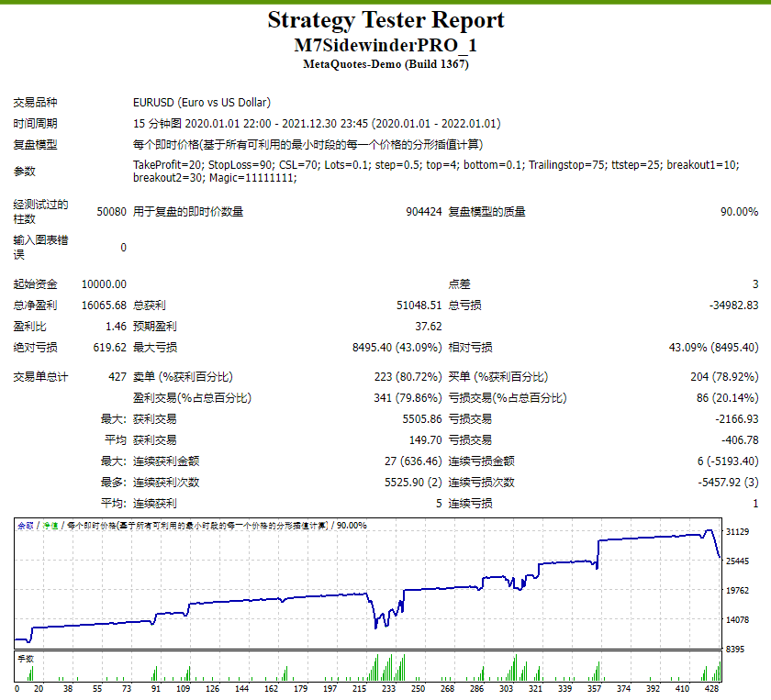Click the breakout2=30; Magic=11111111 line

click(215, 177)
